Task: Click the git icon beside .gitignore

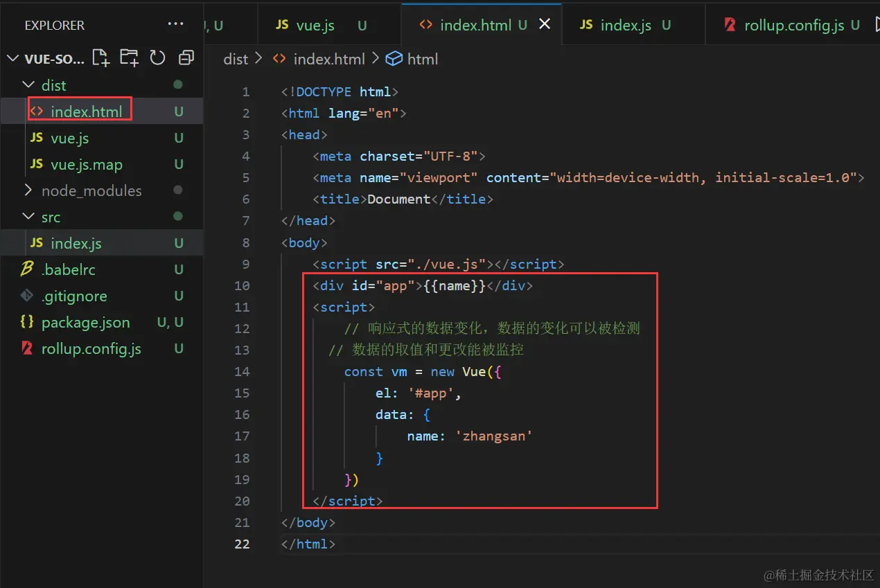Action: (27, 296)
